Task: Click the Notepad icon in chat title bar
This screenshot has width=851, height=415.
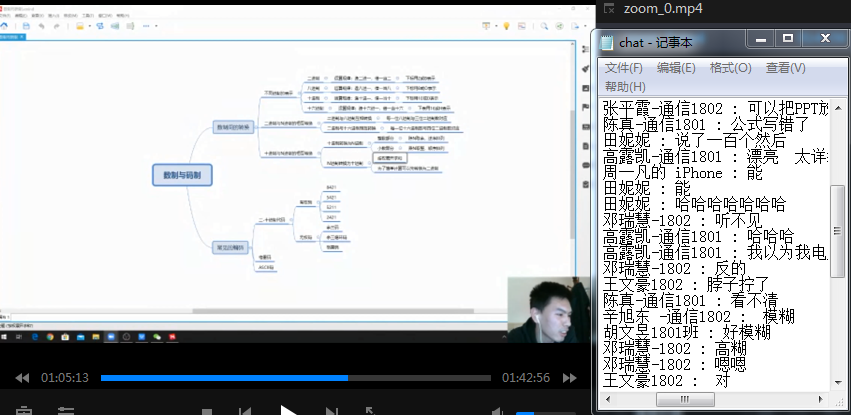Action: pos(606,42)
